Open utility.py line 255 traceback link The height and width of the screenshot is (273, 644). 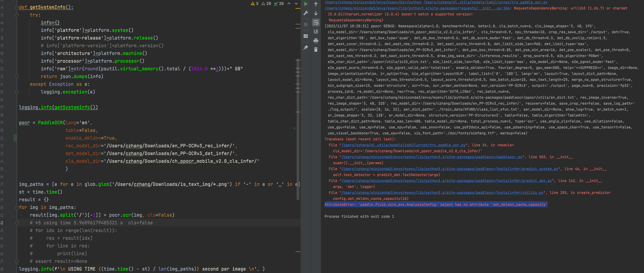pos(442,193)
